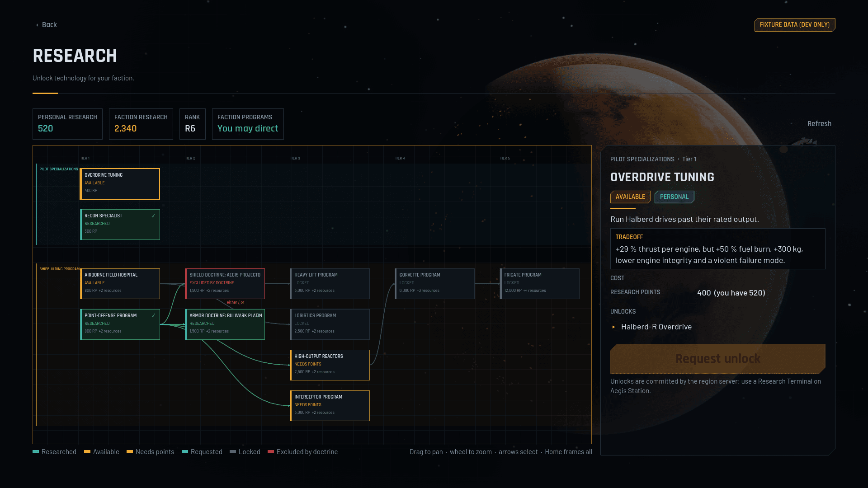Click the back chevron icon
Screen dimensions: 868x488
[37, 25]
